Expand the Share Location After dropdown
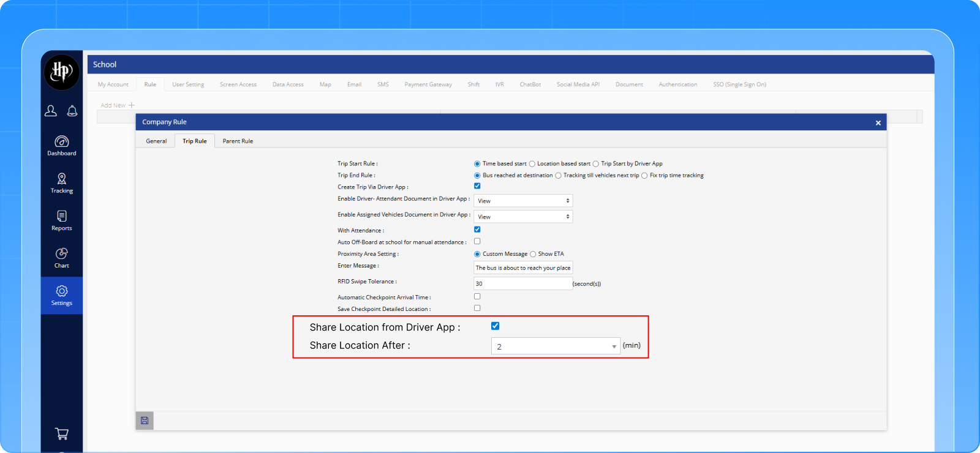The width and height of the screenshot is (980, 453). coord(555,346)
